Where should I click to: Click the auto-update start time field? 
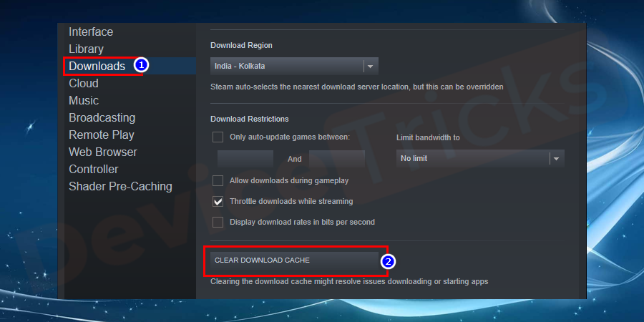[245, 159]
